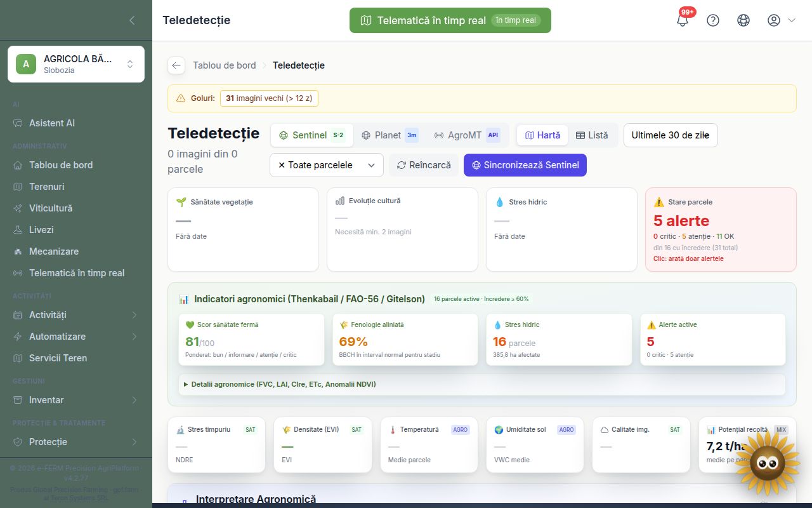Open Terenuri in the sidebar
812x508 pixels.
click(x=76, y=187)
